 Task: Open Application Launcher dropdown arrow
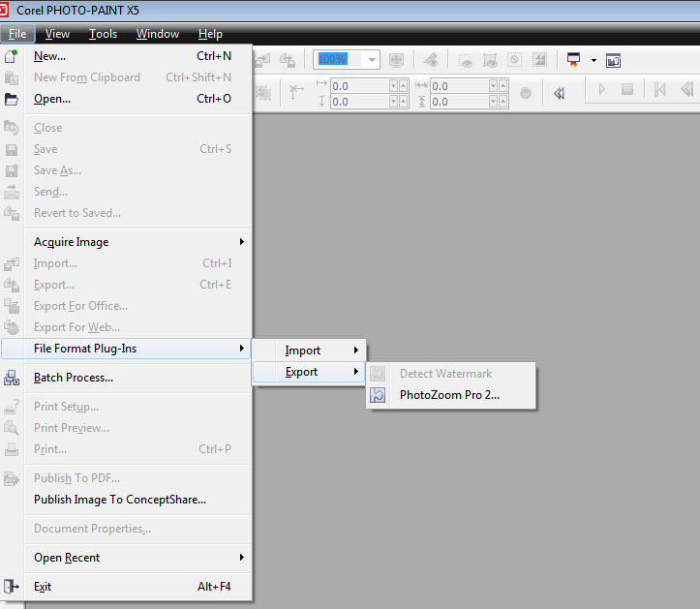pos(593,60)
